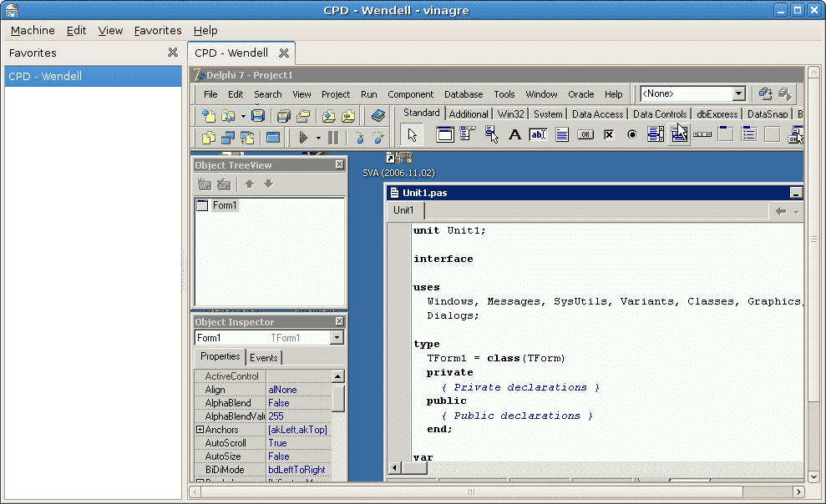This screenshot has height=504, width=826.
Task: Pick the GroupBox component in the palette
Action: coord(726,134)
